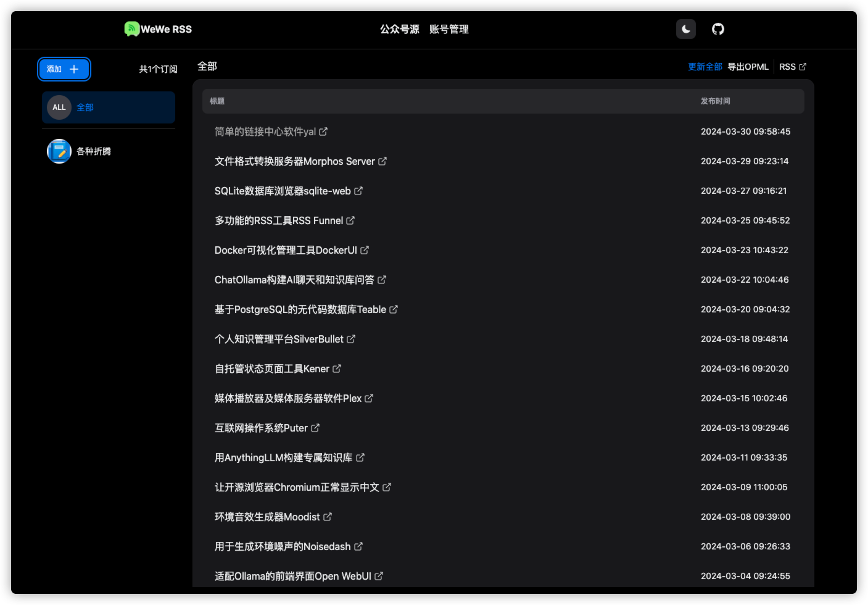This screenshot has width=868, height=605.
Task: Open the 公众号源 tab
Action: click(400, 29)
